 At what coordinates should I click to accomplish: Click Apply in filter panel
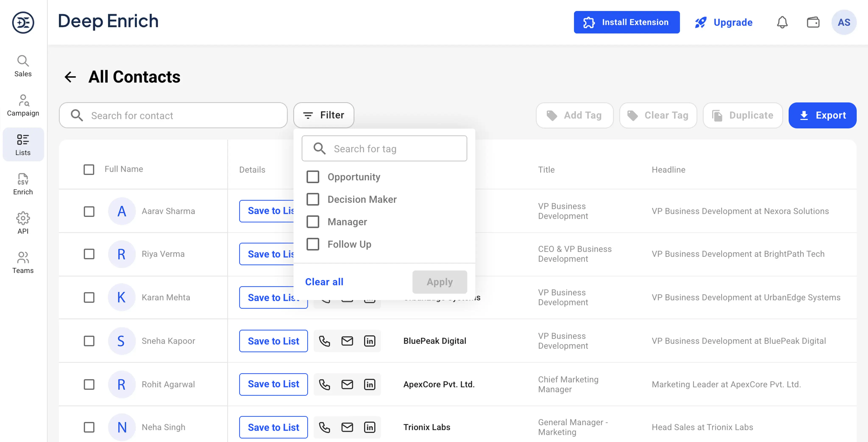click(x=439, y=282)
